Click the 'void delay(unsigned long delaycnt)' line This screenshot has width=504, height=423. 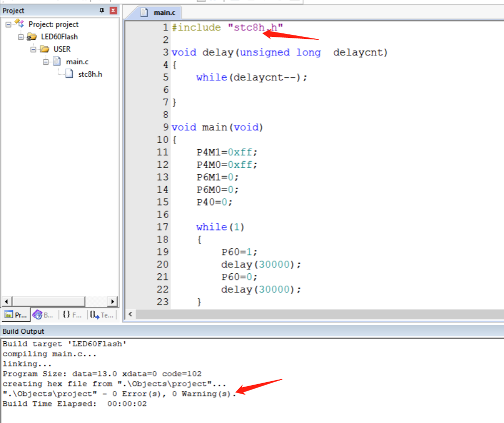[279, 52]
